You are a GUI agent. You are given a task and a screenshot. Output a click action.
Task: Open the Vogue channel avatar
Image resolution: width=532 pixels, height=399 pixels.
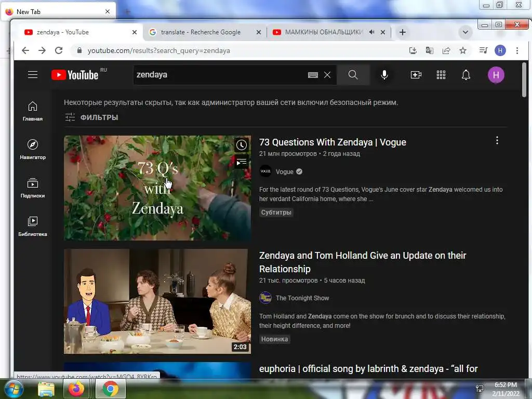click(265, 171)
